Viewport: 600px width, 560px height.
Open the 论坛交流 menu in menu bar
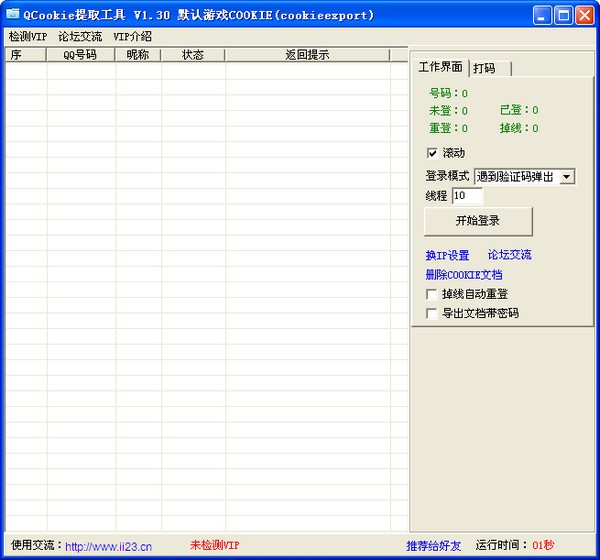[x=80, y=37]
